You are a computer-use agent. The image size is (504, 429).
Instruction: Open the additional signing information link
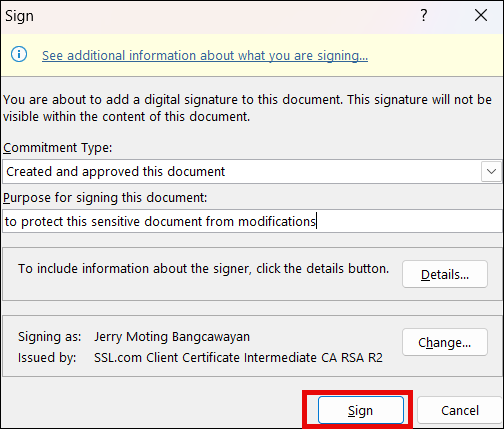[x=205, y=55]
